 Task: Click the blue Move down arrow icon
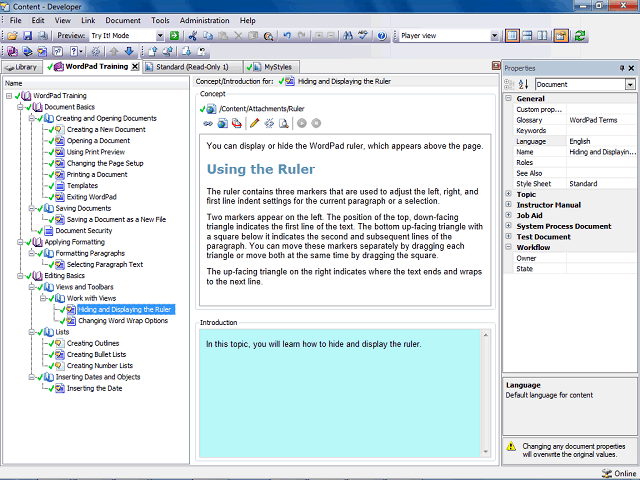click(129, 51)
